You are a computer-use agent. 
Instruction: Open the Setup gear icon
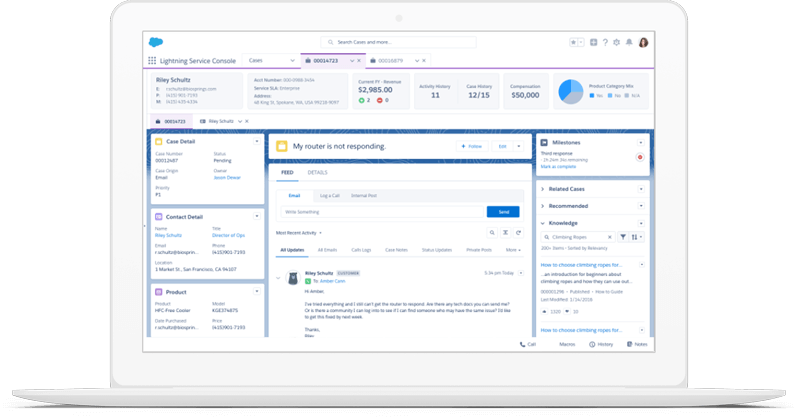click(x=616, y=43)
